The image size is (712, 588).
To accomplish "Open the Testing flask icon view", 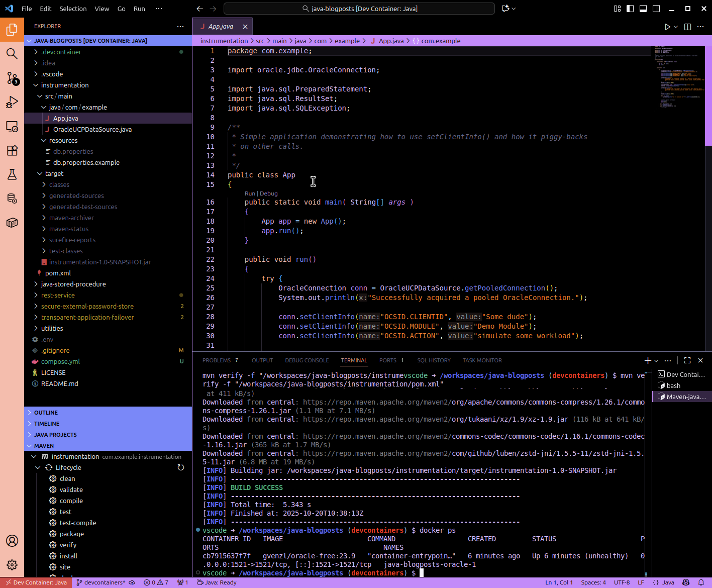I will click(12, 174).
